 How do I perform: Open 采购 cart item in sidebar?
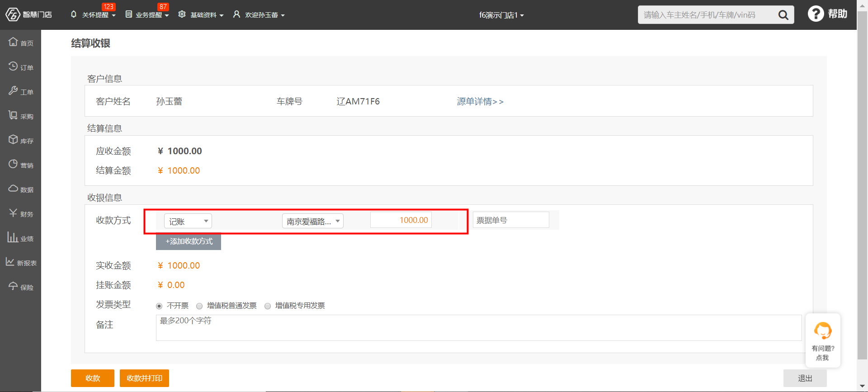(21, 116)
